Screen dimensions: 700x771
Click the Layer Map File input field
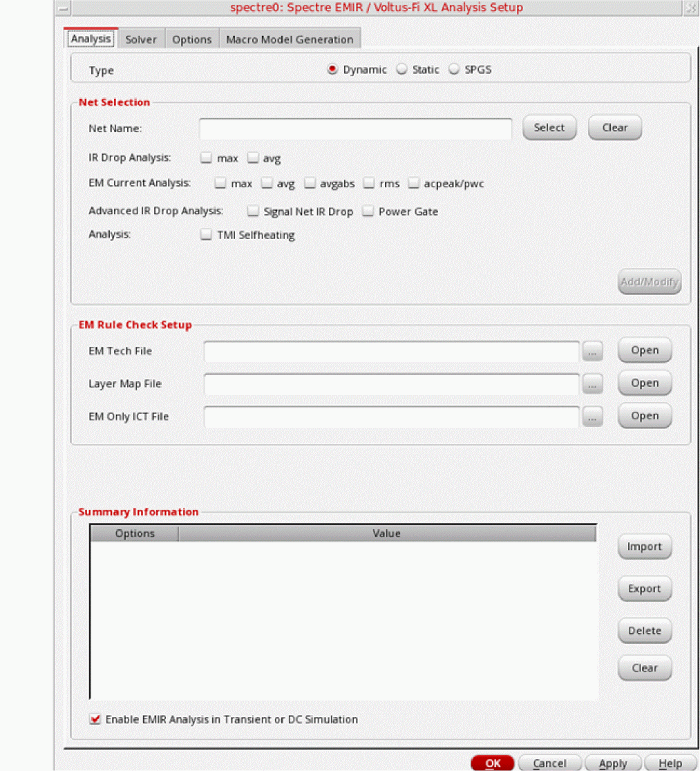[392, 384]
